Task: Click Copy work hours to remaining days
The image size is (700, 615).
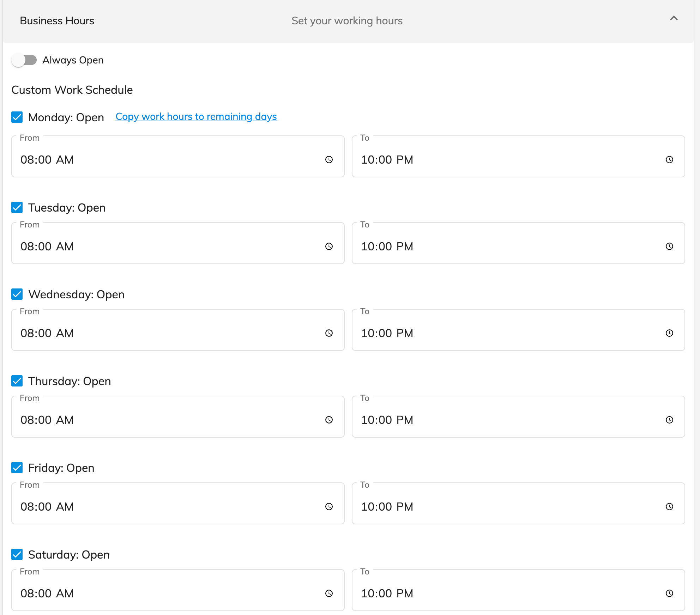Action: tap(196, 117)
